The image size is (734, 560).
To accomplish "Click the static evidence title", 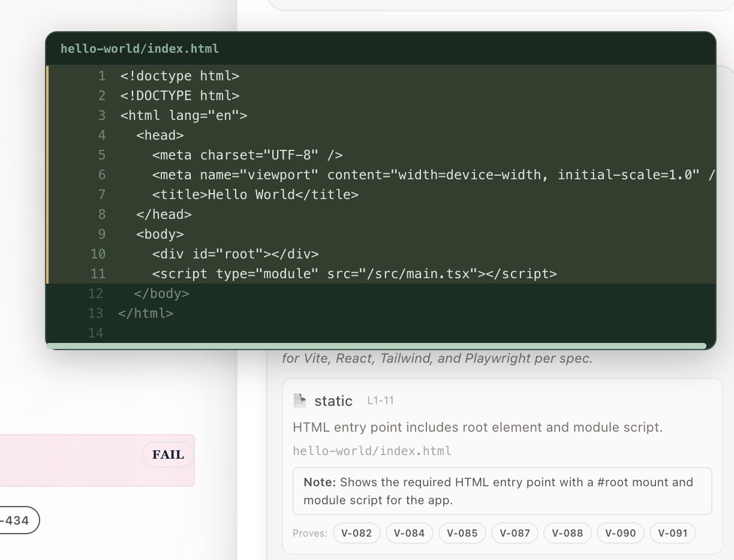I will [x=333, y=401].
